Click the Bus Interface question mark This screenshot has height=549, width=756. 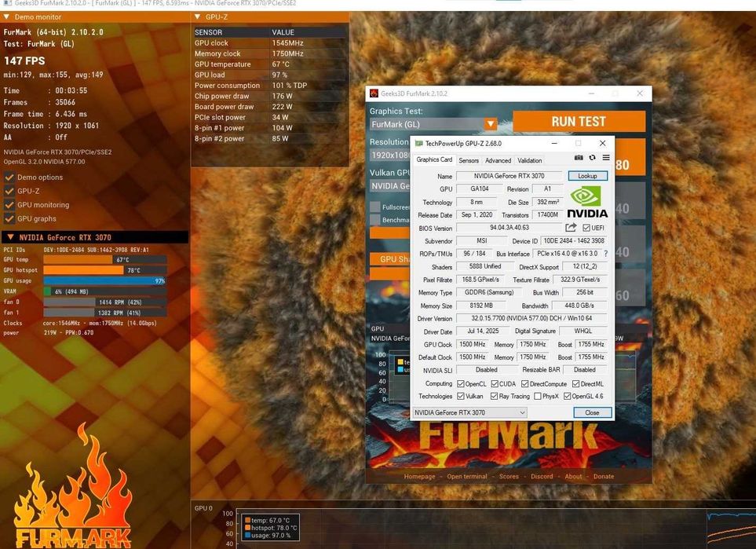[605, 254]
